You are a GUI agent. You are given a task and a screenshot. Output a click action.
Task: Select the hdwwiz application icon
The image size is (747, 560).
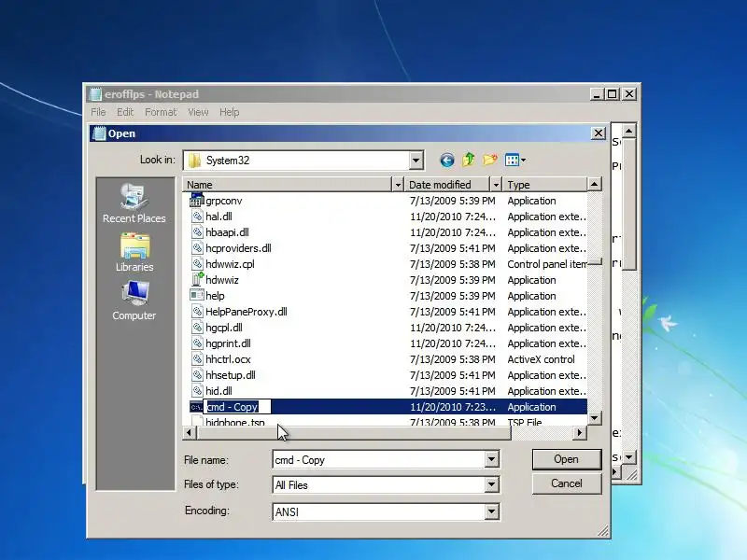(x=197, y=279)
